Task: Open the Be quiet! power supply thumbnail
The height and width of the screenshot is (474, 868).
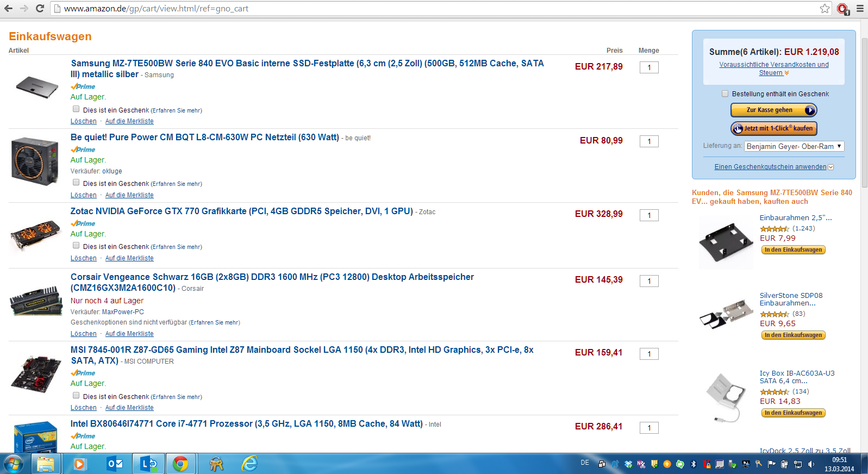Action: pyautogui.click(x=35, y=161)
